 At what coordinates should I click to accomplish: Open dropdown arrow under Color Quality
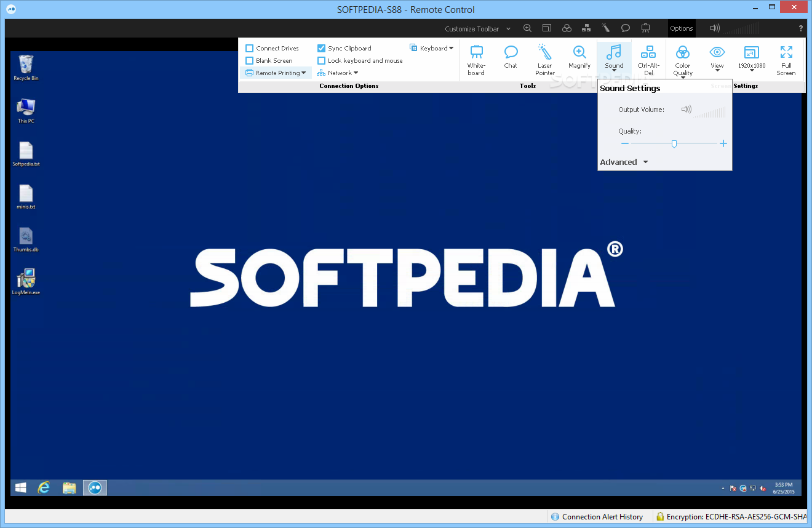(x=683, y=78)
